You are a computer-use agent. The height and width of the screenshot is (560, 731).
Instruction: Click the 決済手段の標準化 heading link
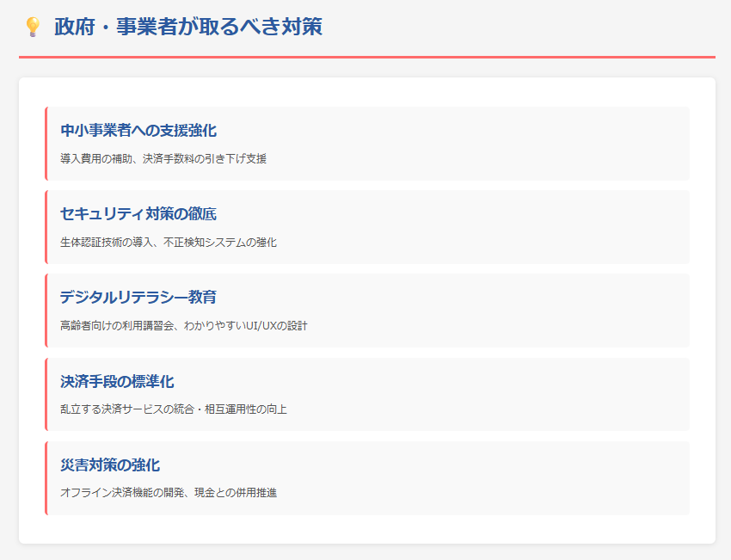(x=116, y=381)
